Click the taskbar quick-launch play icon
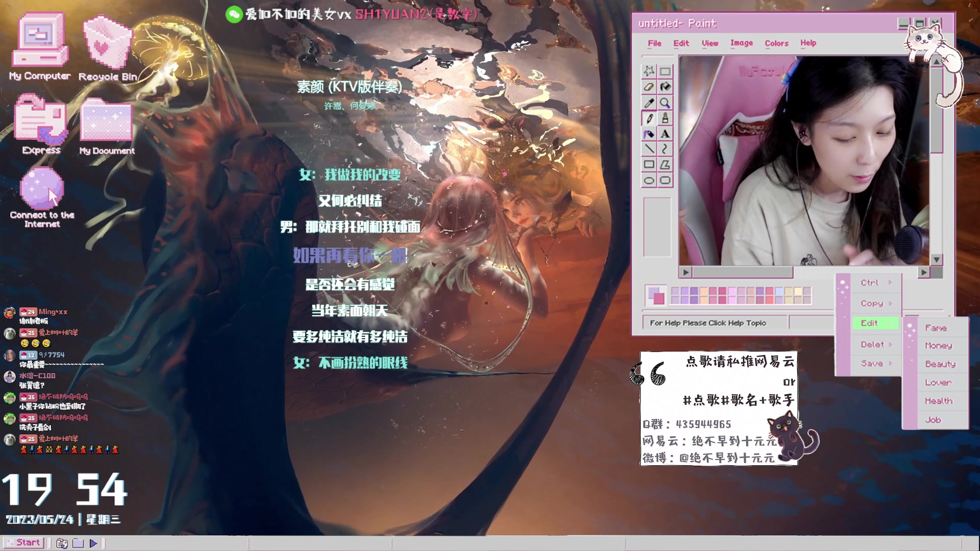The image size is (980, 551). click(x=93, y=543)
